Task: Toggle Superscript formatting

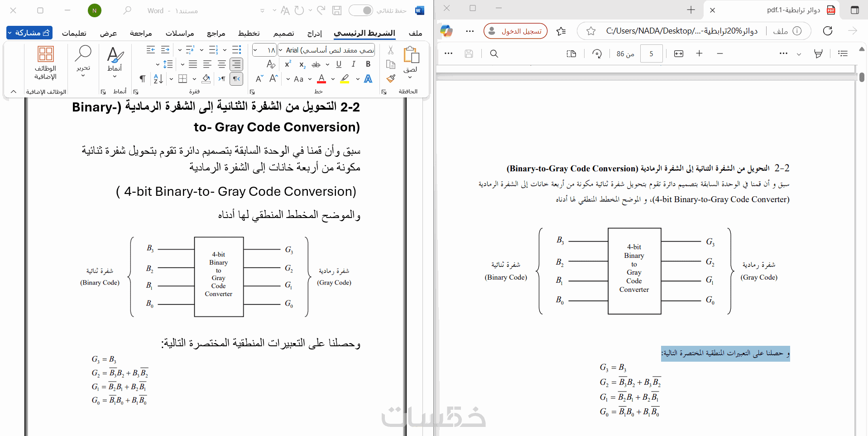Action: tap(288, 64)
